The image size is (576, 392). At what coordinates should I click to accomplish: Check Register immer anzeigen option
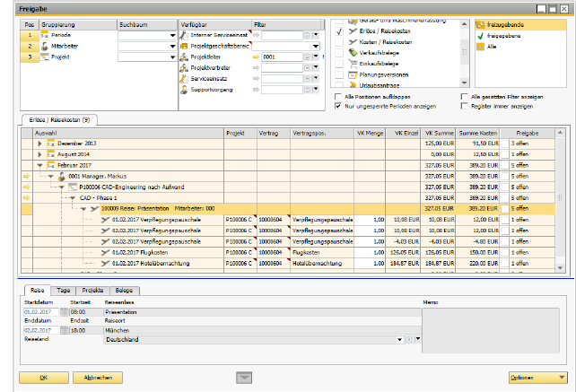click(463, 105)
